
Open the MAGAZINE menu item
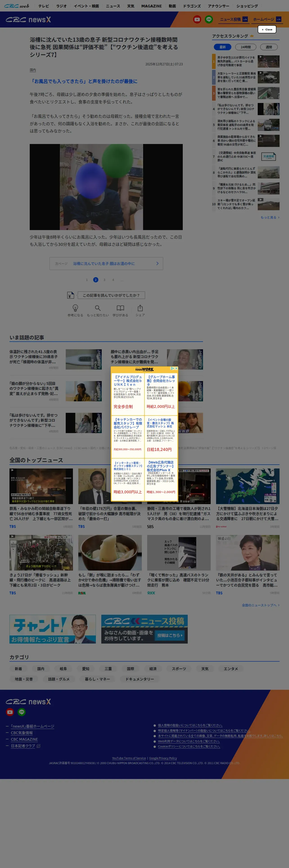point(151,6)
